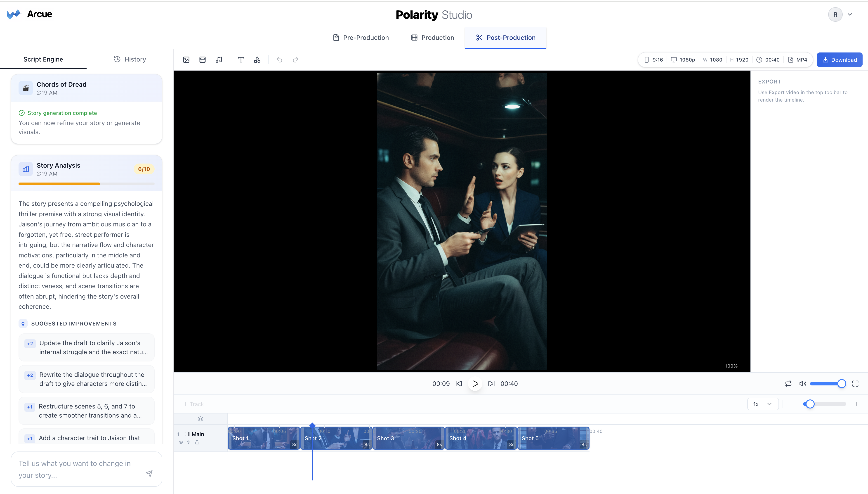This screenshot has height=494, width=868.
Task: Toggle Main track visibility eye
Action: click(x=181, y=442)
